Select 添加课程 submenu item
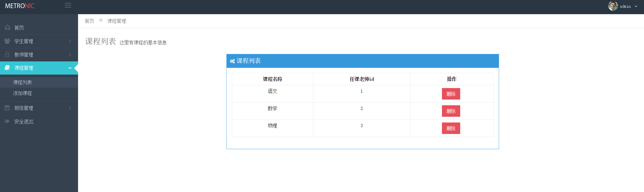644x192 pixels. (23, 93)
